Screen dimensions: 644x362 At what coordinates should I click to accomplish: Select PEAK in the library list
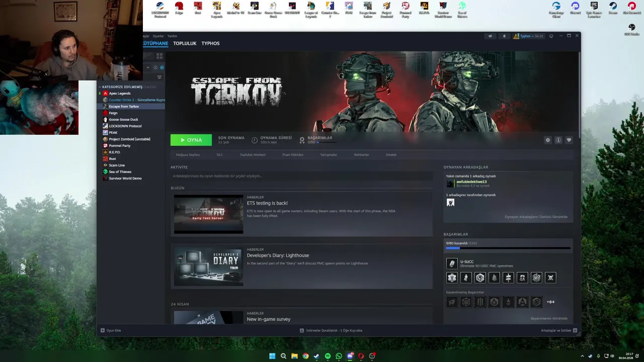tap(113, 133)
